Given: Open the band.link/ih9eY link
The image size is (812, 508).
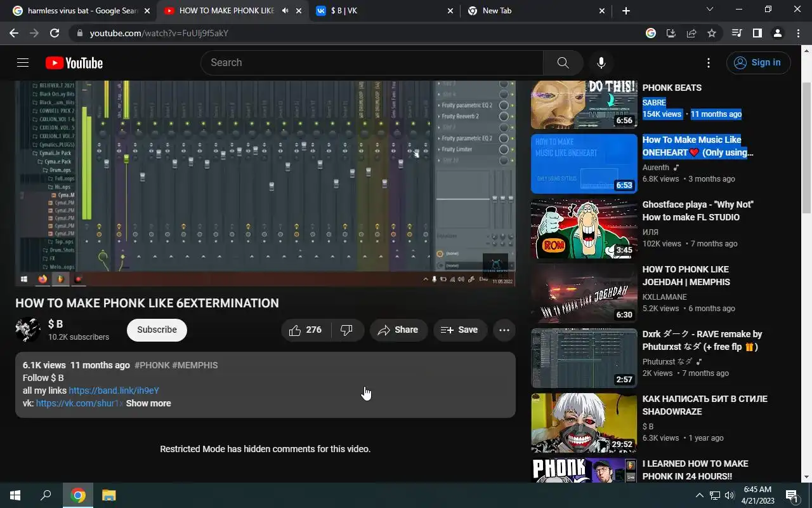Looking at the screenshot, I should tap(114, 391).
